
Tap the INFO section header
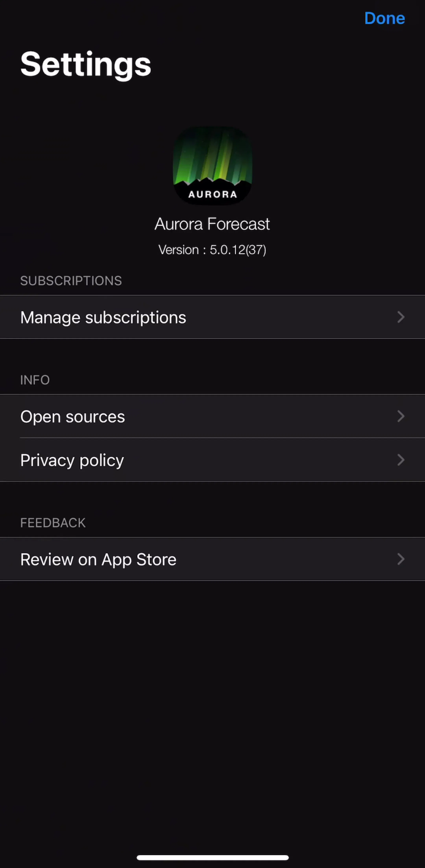pos(35,380)
